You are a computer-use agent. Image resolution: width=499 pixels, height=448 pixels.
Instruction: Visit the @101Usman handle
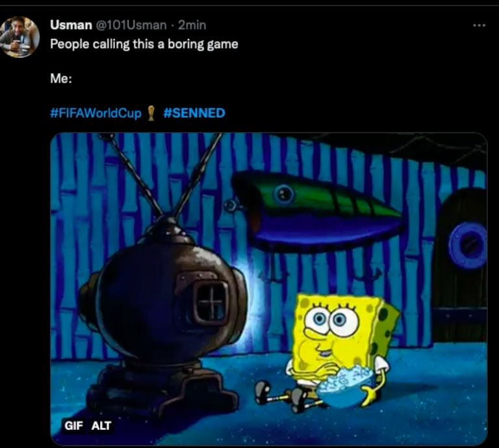tap(131, 25)
